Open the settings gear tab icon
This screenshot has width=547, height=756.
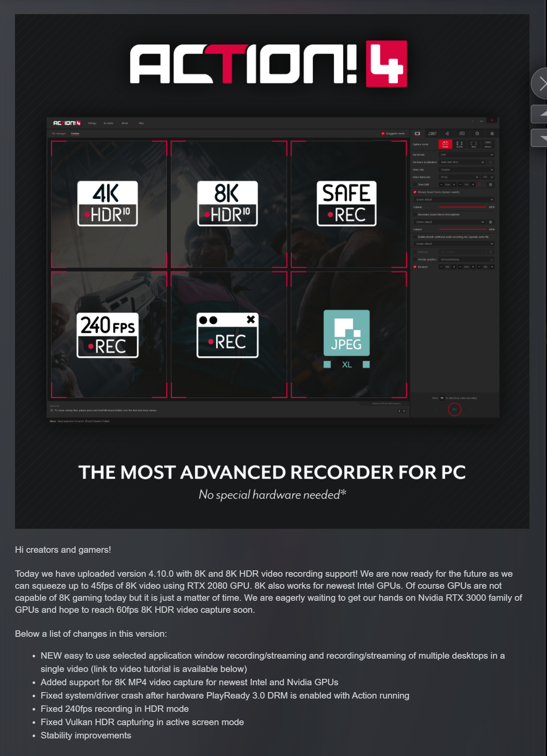(x=492, y=133)
